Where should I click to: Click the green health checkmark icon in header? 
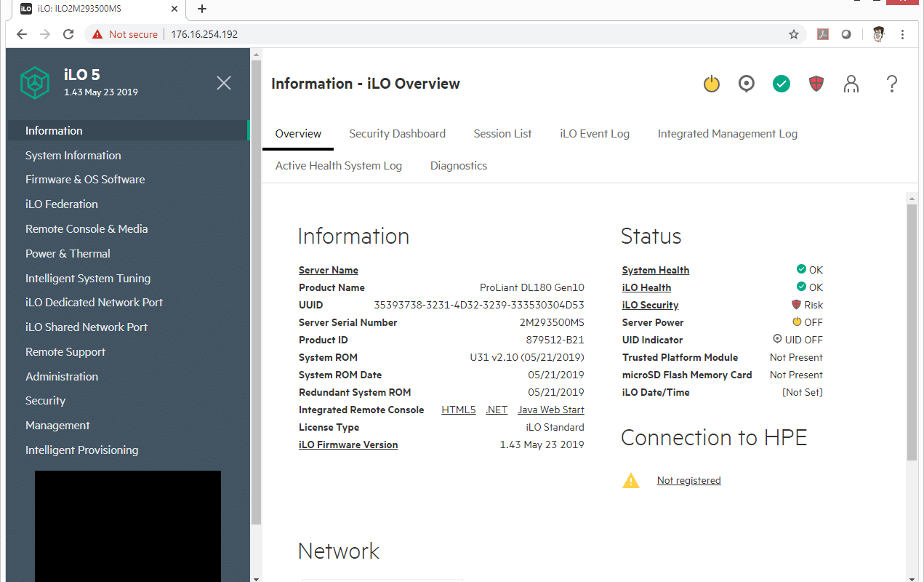(782, 84)
